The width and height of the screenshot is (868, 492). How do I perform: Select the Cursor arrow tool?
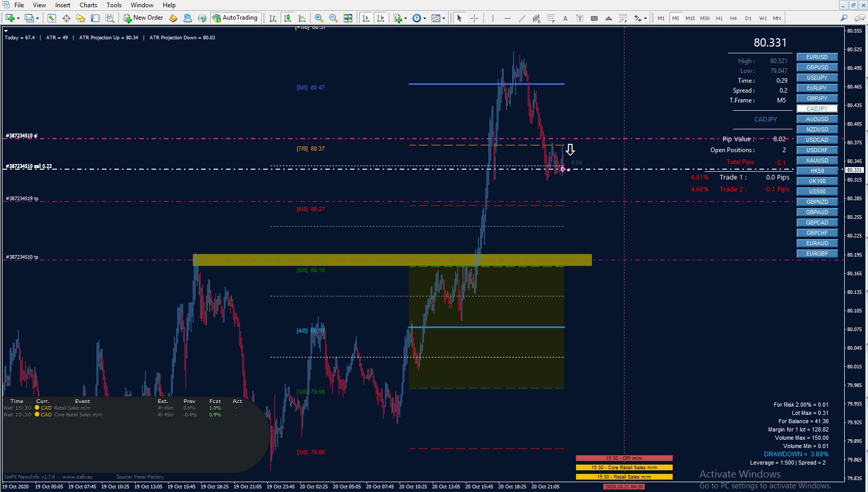click(460, 18)
